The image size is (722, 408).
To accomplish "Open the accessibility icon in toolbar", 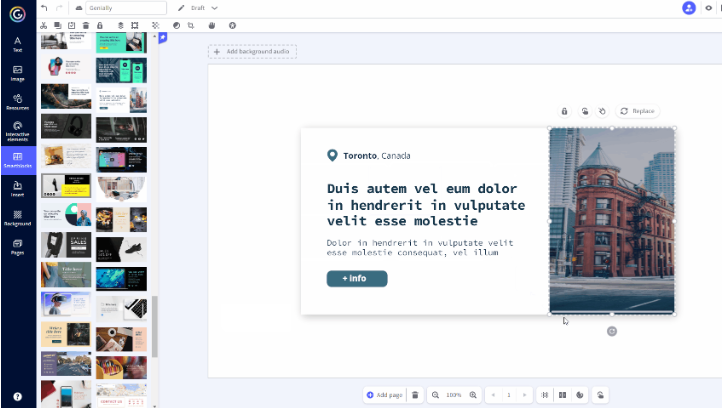I will pyautogui.click(x=233, y=25).
